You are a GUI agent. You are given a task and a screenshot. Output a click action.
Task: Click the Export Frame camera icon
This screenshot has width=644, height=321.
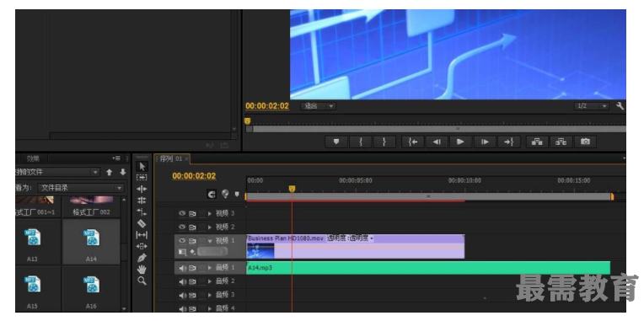click(x=585, y=142)
